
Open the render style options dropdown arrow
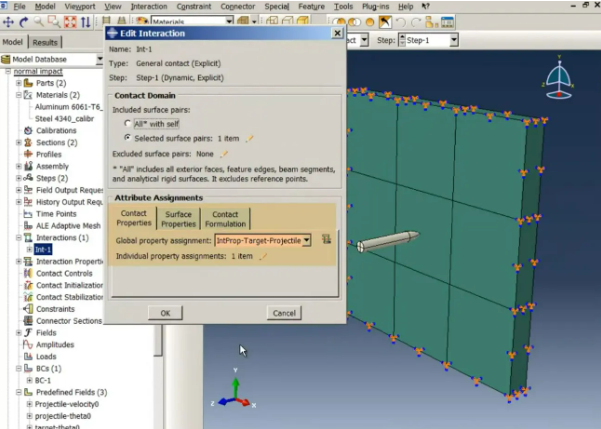pyautogui.click(x=254, y=21)
